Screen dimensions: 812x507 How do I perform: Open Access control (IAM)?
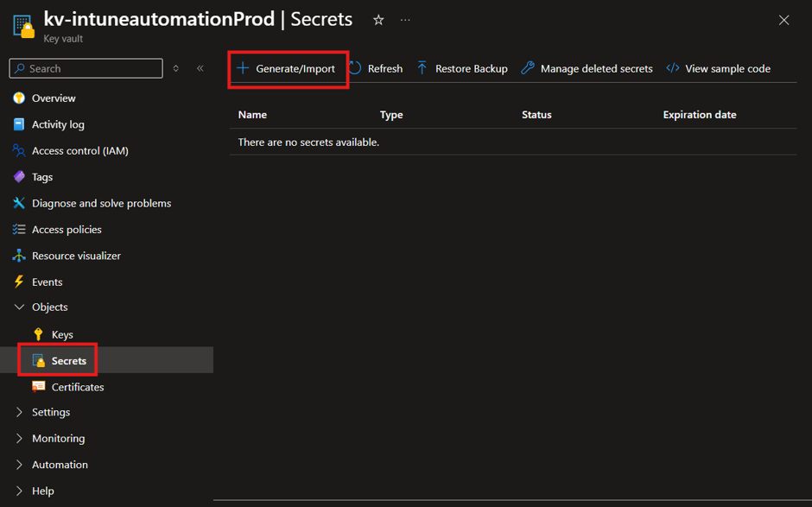point(80,150)
